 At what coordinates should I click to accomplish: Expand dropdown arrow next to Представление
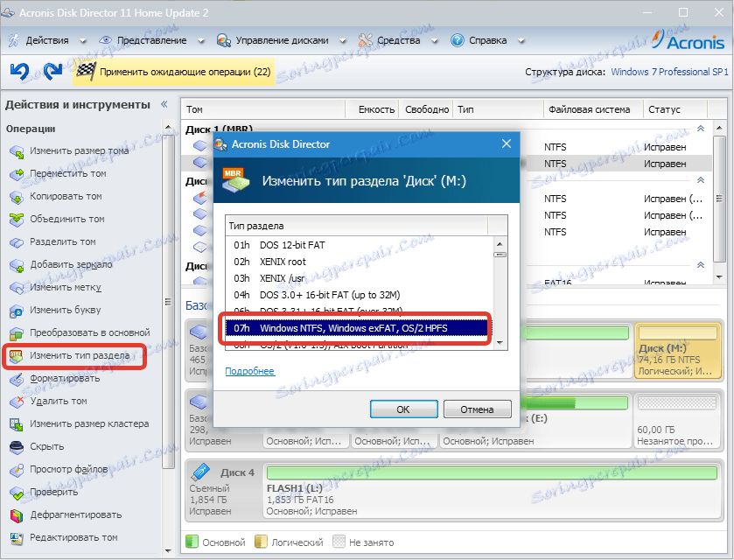pos(201,41)
